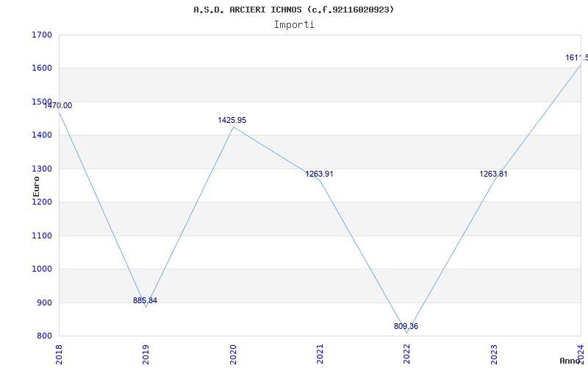The height and width of the screenshot is (368, 588).
Task: Click the Importi subtitle
Action: [x=294, y=25]
